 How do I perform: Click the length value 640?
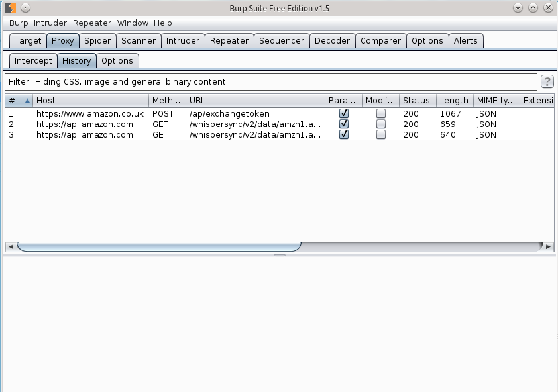click(448, 135)
